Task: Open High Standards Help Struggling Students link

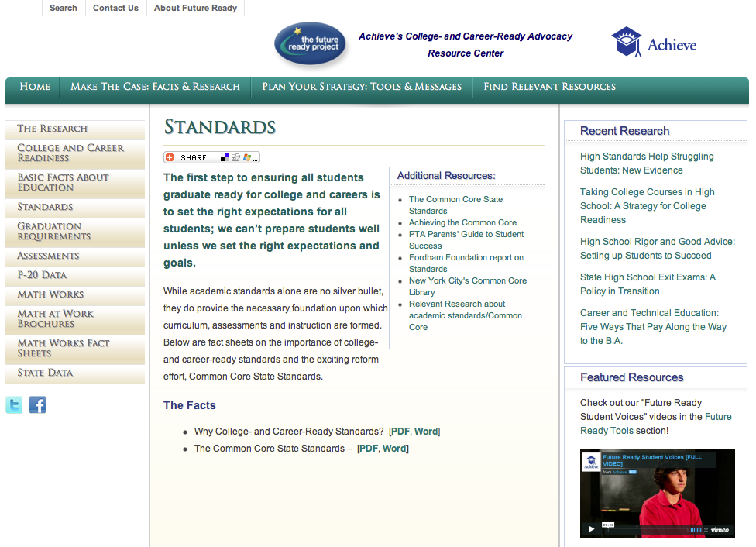Action: [647, 163]
